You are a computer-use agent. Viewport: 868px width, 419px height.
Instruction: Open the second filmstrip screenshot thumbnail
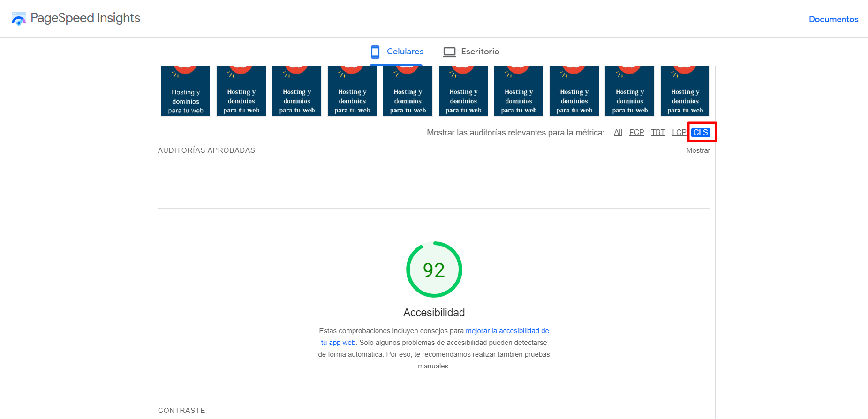(241, 91)
